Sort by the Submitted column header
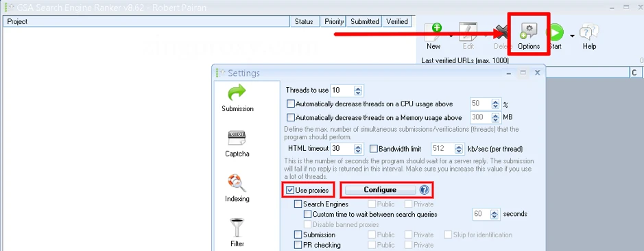 [x=365, y=21]
